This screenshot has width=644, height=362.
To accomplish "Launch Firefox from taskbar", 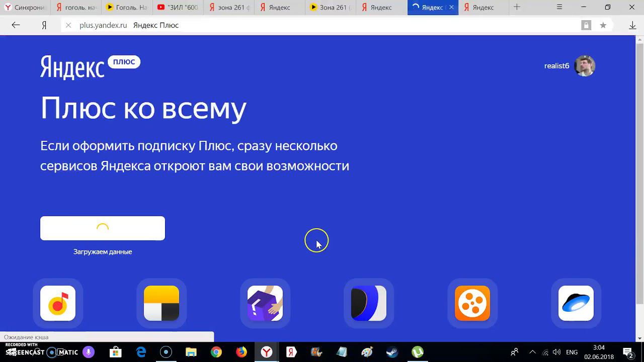I will click(242, 352).
